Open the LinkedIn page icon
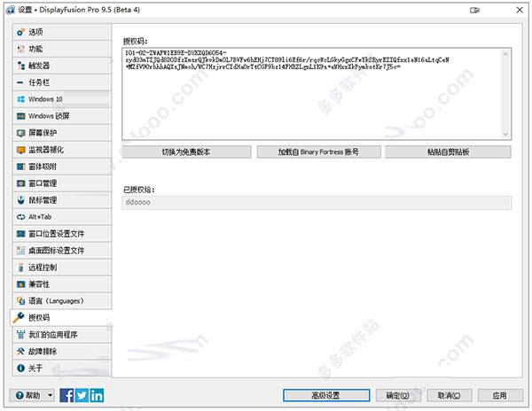 97,395
